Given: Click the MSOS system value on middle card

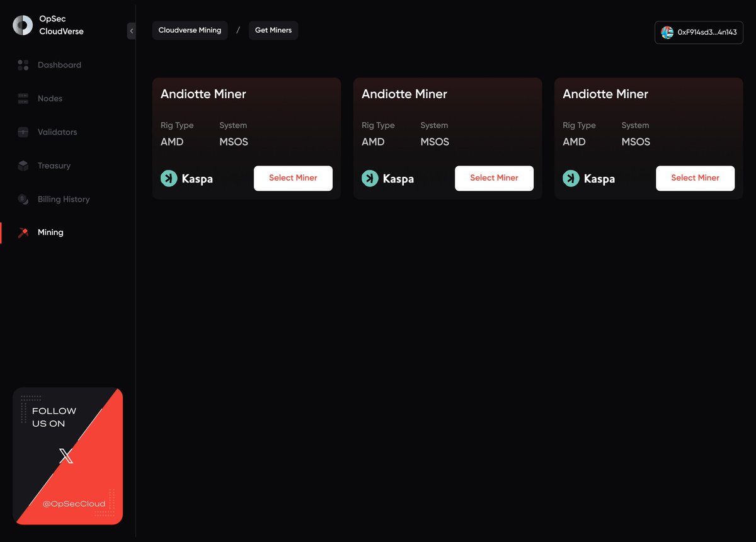Looking at the screenshot, I should [435, 142].
